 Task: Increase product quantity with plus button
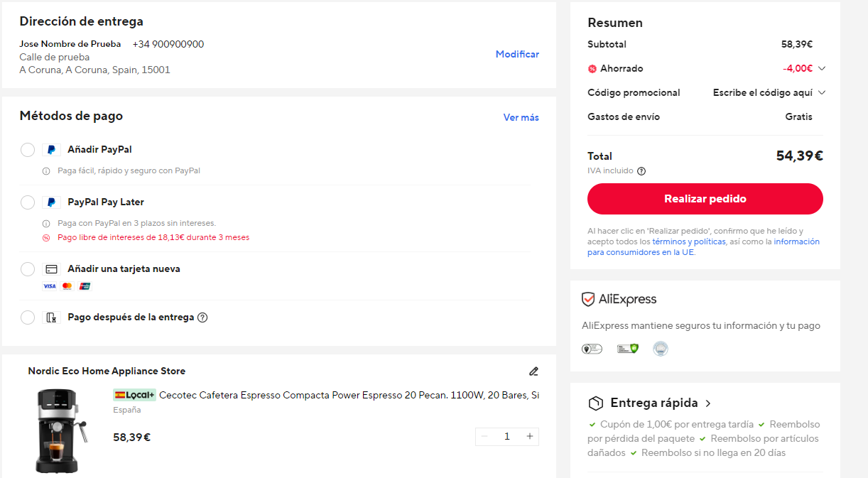tap(529, 436)
